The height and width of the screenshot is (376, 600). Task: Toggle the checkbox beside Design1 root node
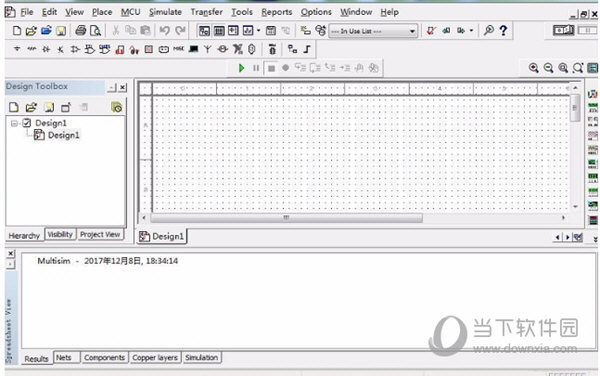pyautogui.click(x=26, y=123)
